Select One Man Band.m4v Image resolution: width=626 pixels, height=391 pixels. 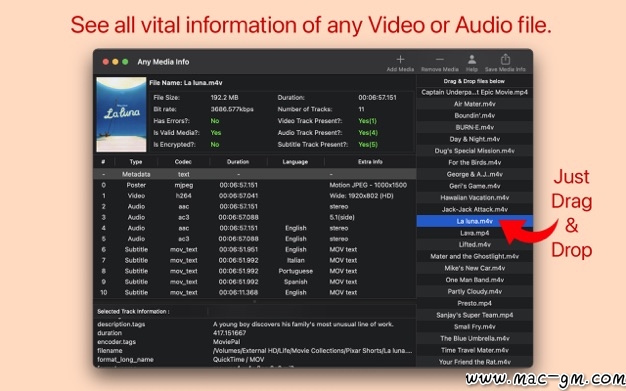(474, 280)
